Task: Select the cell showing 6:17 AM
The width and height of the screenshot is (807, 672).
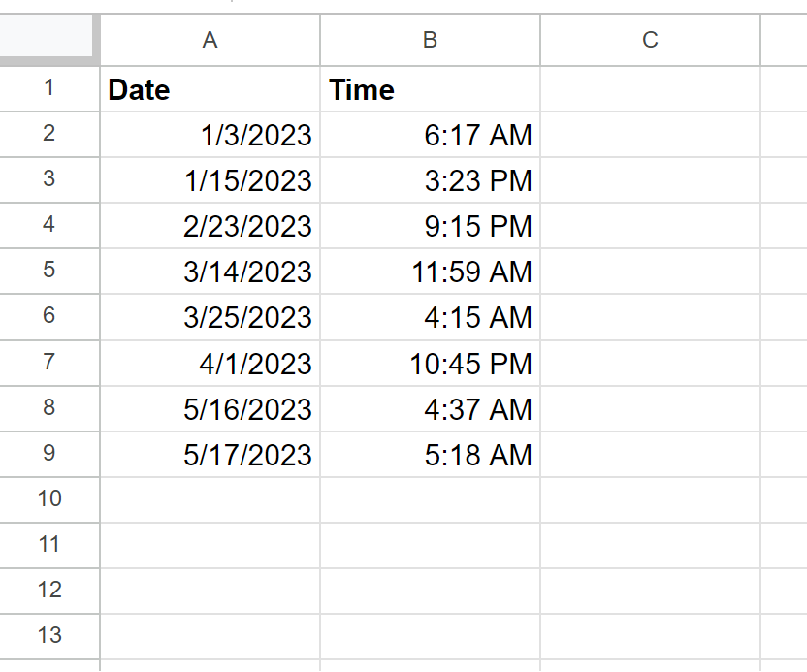Action: click(x=431, y=134)
